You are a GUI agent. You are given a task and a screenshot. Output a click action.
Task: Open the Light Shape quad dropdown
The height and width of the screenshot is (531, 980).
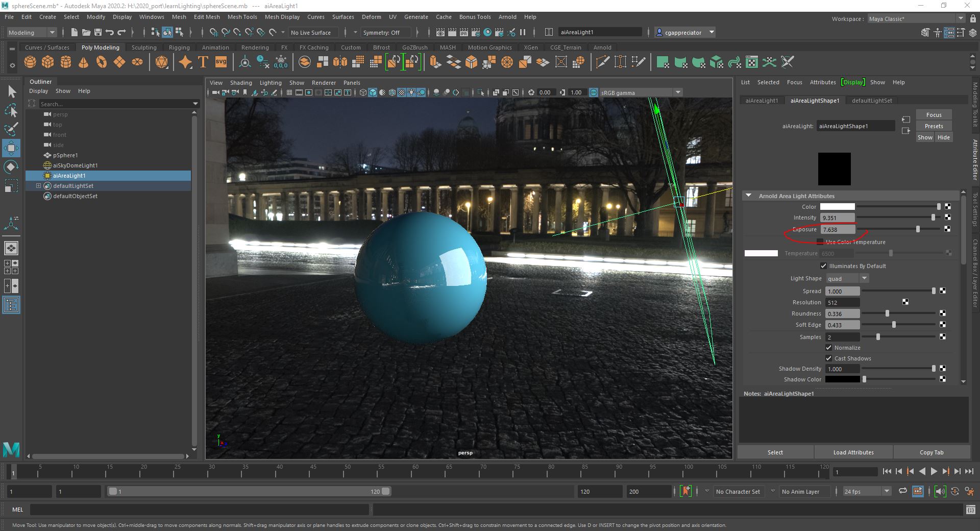coord(863,278)
